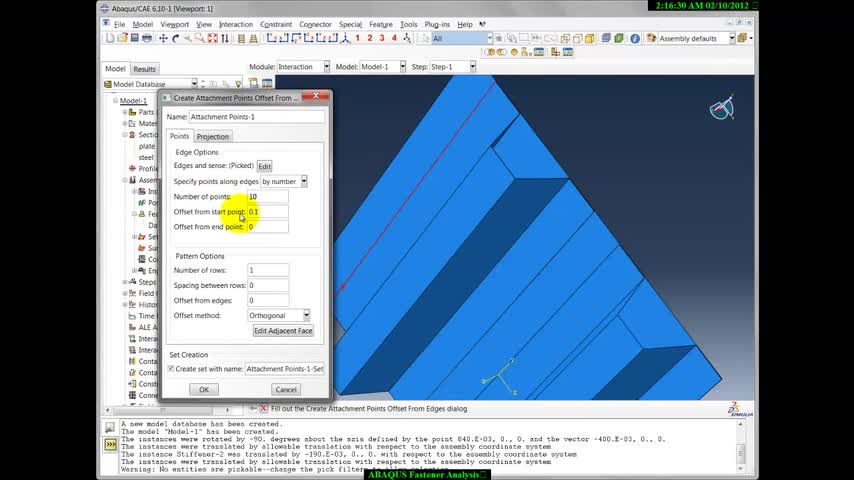This screenshot has width=854, height=480.
Task: Click the lightbulb icon in model tree toolbar
Action: [238, 83]
